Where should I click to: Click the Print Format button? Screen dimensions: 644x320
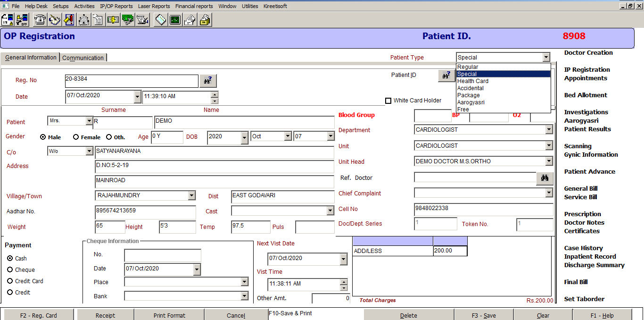pos(169,315)
